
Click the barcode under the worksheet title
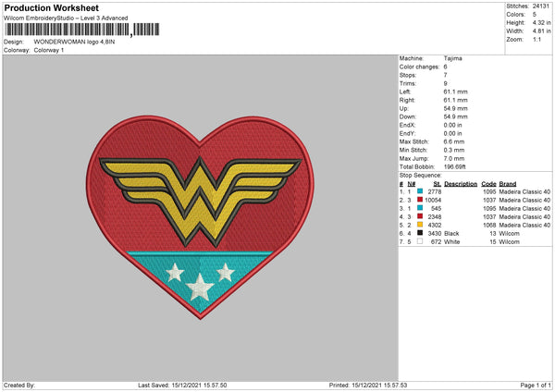tap(81, 30)
